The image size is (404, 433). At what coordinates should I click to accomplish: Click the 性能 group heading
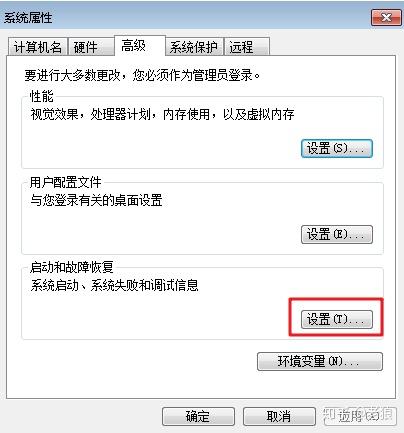(x=41, y=96)
